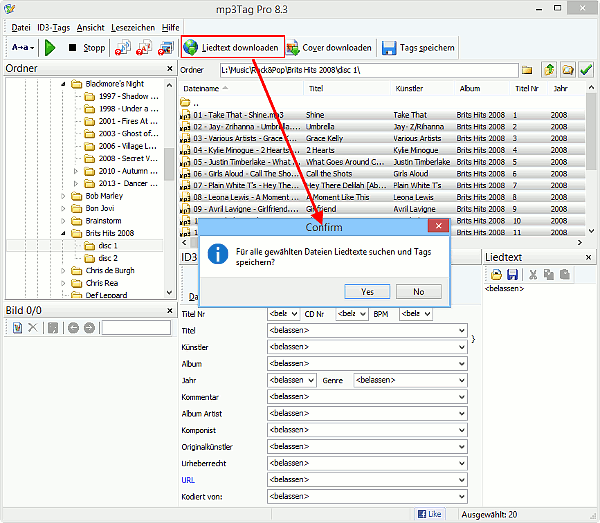Image resolution: width=600 pixels, height=523 pixels.
Task: Click the scissors cut icon in Liedtext panel
Action: pyautogui.click(x=533, y=274)
